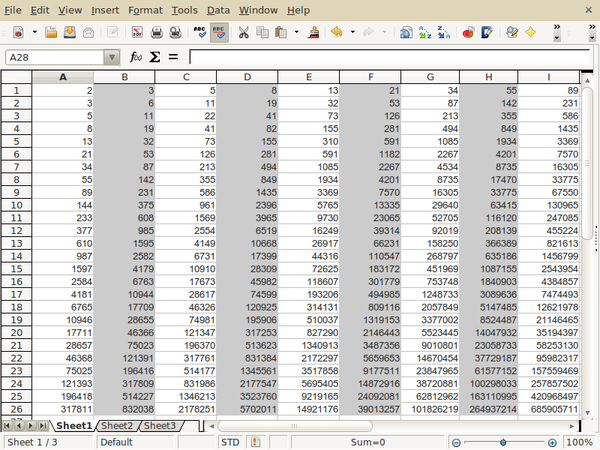Open the New document type dropdown arrow

[x=34, y=33]
